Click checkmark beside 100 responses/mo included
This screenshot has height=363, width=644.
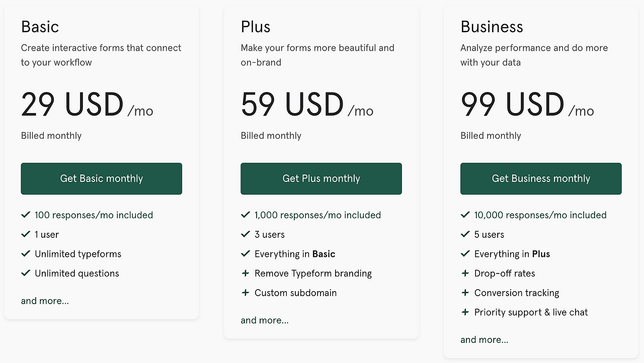point(26,215)
